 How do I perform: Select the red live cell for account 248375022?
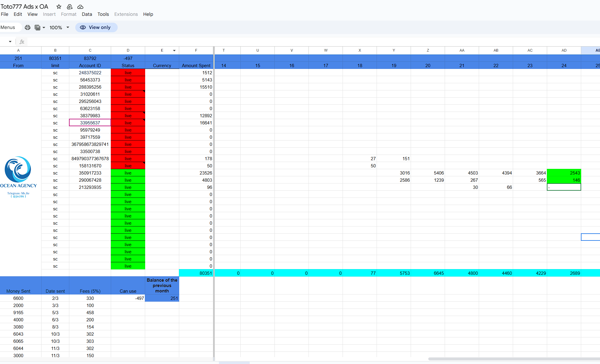coord(128,73)
